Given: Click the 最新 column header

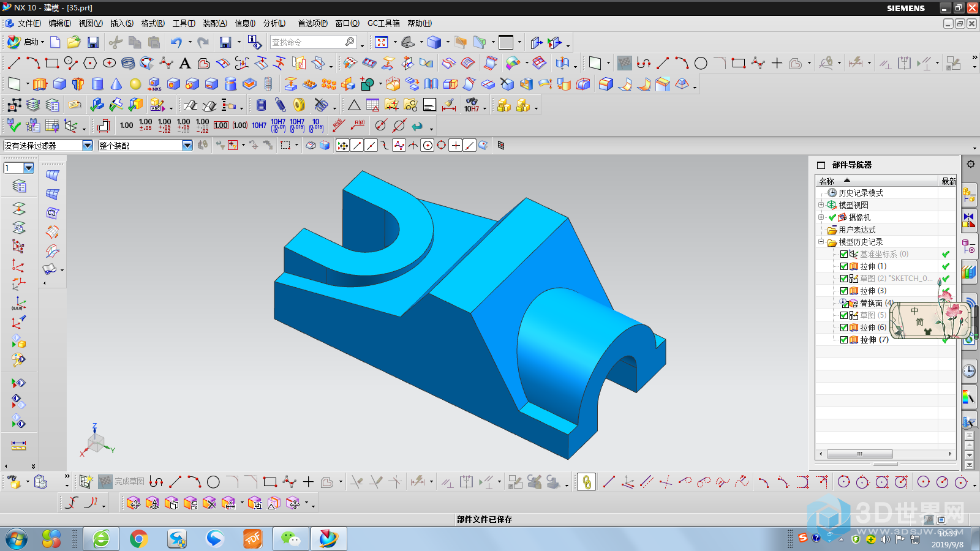Looking at the screenshot, I should click(x=948, y=181).
